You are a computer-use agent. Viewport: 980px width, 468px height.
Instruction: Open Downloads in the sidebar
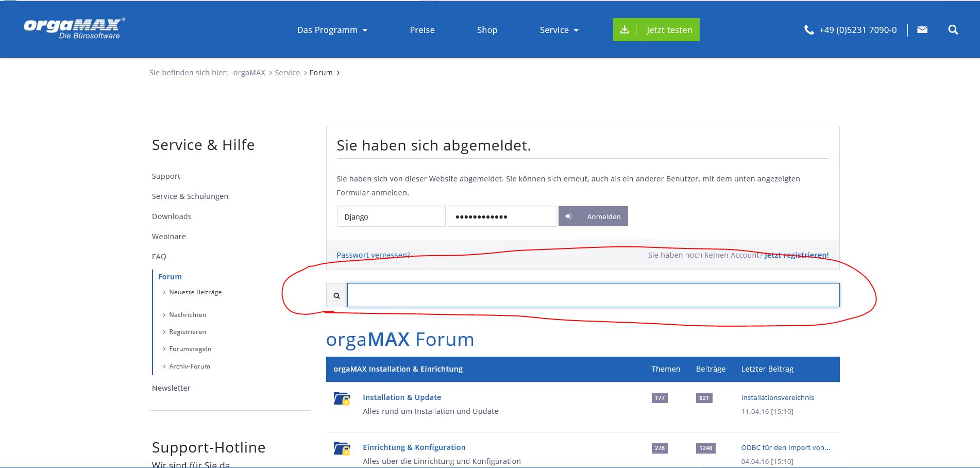click(x=172, y=216)
